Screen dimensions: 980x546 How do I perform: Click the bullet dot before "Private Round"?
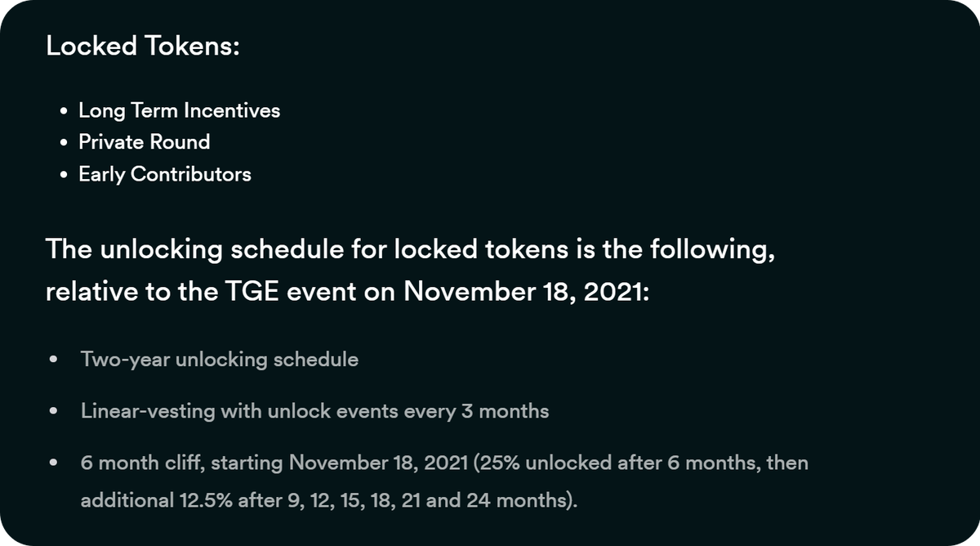64,143
